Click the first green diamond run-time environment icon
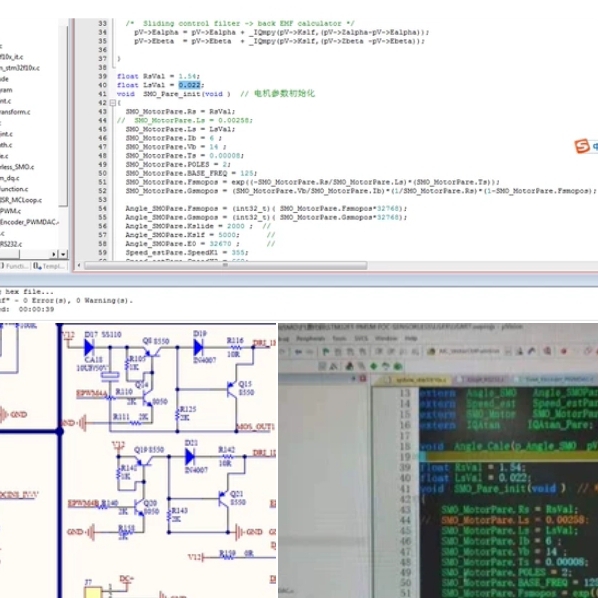This screenshot has height=598, width=598. [x=373, y=367]
